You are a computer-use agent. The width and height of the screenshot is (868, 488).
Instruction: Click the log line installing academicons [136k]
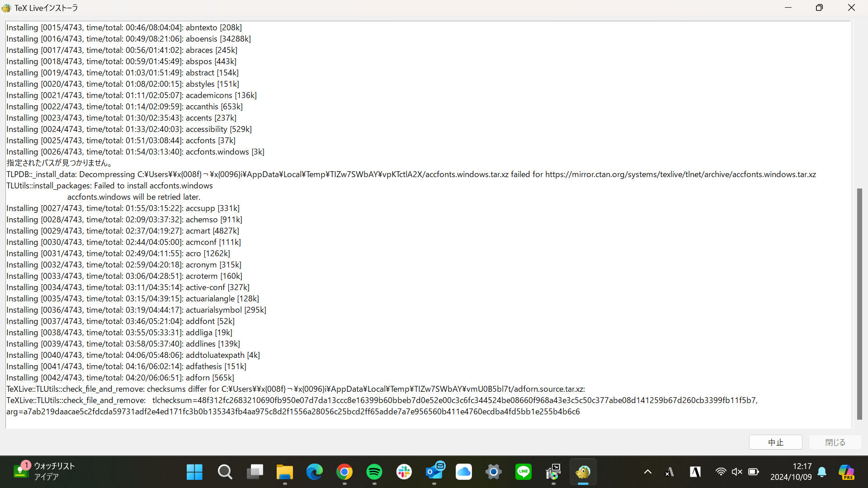pos(132,95)
